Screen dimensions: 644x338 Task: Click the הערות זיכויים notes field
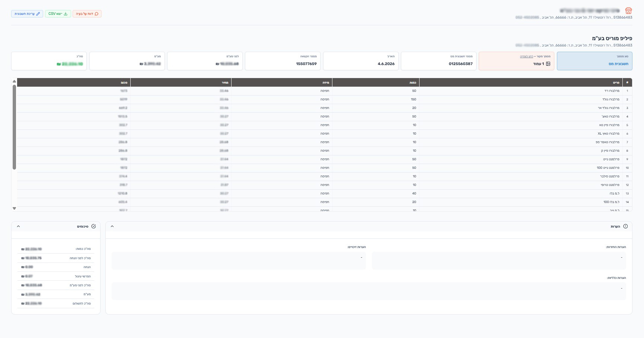(x=239, y=261)
